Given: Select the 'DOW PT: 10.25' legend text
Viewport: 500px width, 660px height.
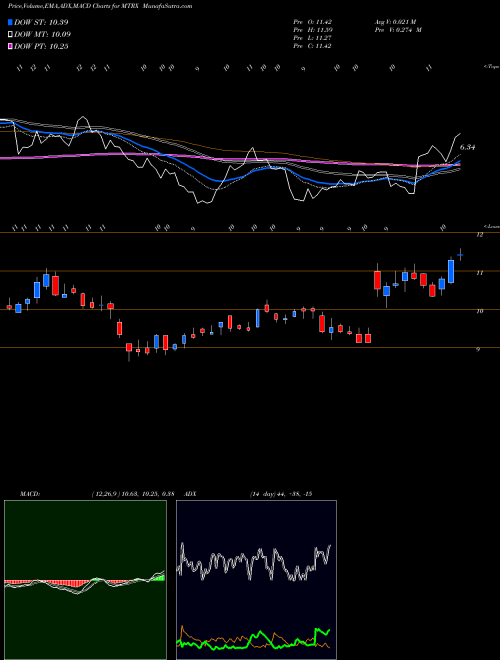Looking at the screenshot, I should point(41,47).
